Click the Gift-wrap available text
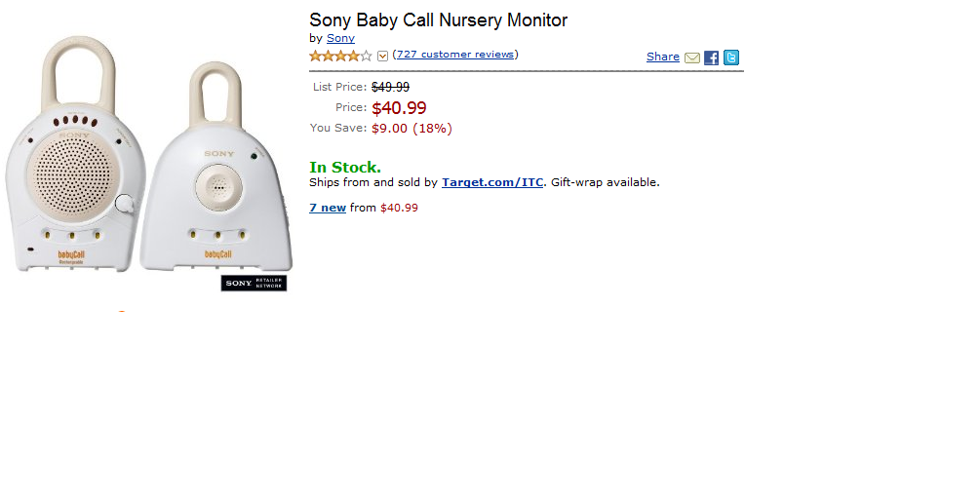Screen dimensions: 980x500 606,182
